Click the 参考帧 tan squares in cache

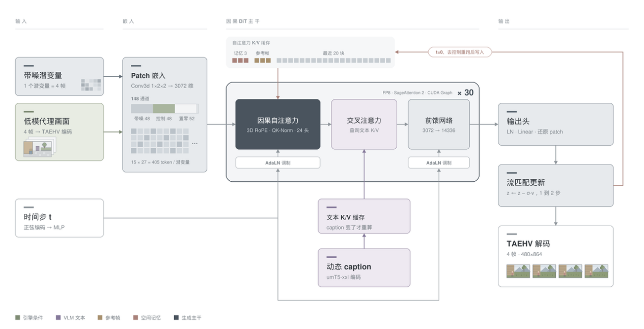pyautogui.click(x=263, y=61)
